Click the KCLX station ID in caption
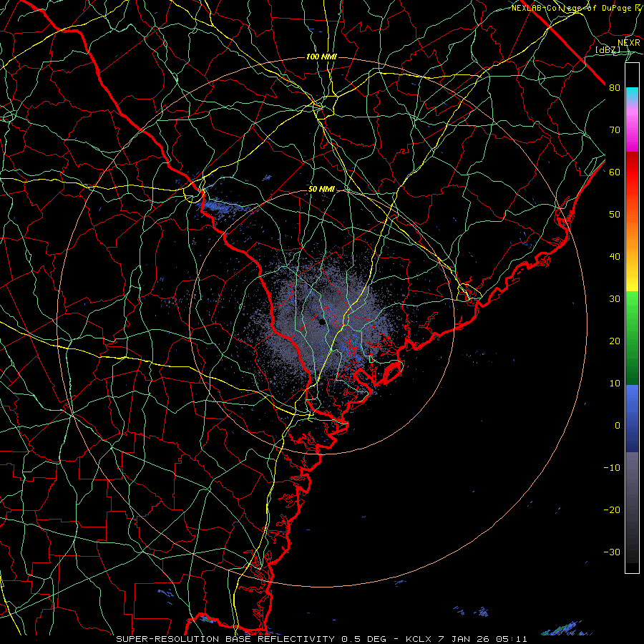Viewport: 644px width, 644px height. pyautogui.click(x=419, y=639)
